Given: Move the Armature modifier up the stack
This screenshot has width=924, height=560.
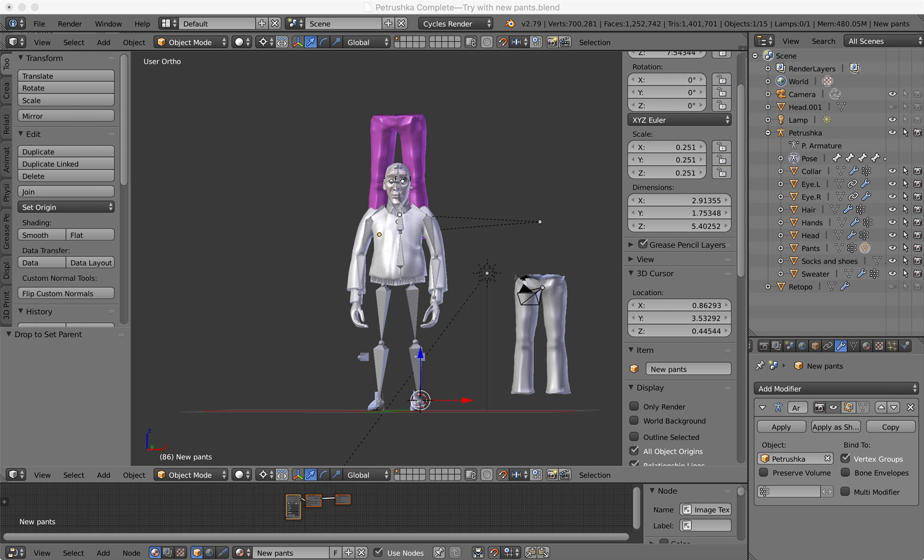Looking at the screenshot, I should 881,407.
